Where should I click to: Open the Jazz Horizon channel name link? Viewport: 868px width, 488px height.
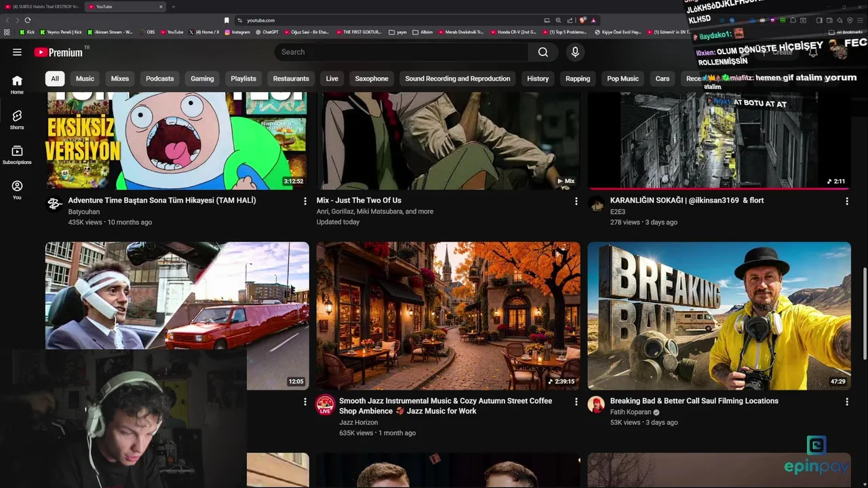[x=359, y=422]
